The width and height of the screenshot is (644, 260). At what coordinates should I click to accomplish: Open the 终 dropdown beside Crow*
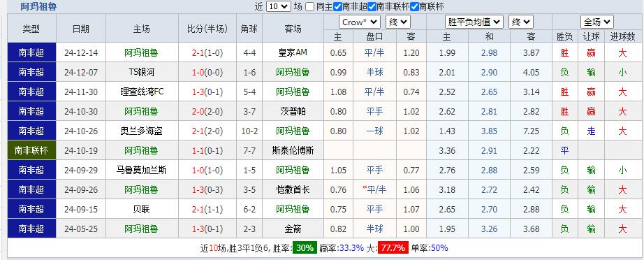click(397, 22)
